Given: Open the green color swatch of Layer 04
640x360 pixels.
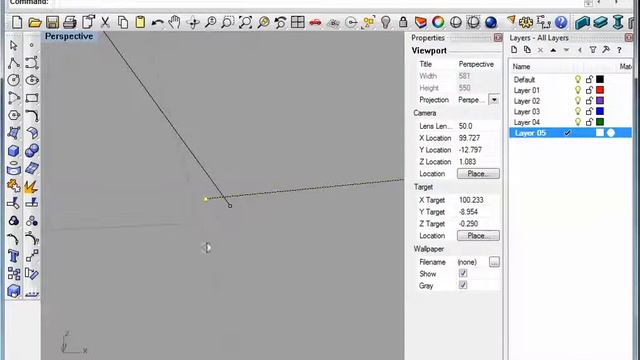Looking at the screenshot, I should (x=600, y=122).
